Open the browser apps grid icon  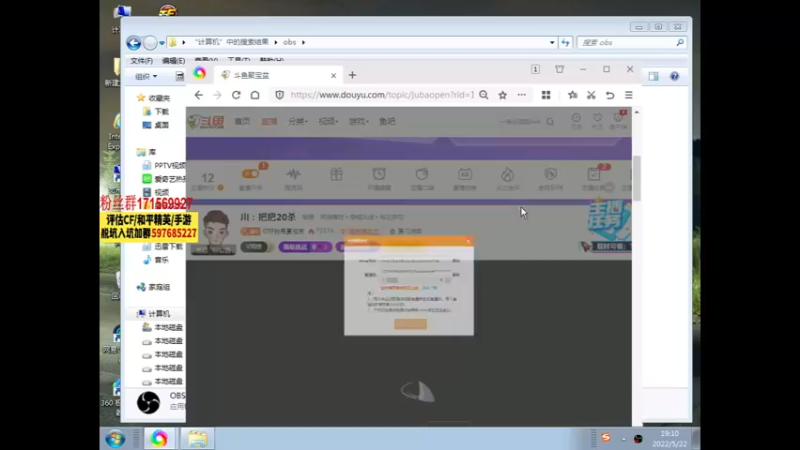(546, 95)
